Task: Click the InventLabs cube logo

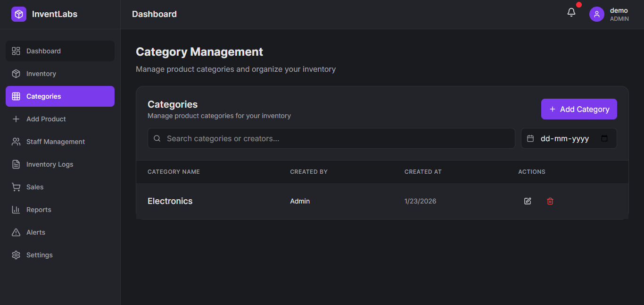Action: tap(19, 14)
